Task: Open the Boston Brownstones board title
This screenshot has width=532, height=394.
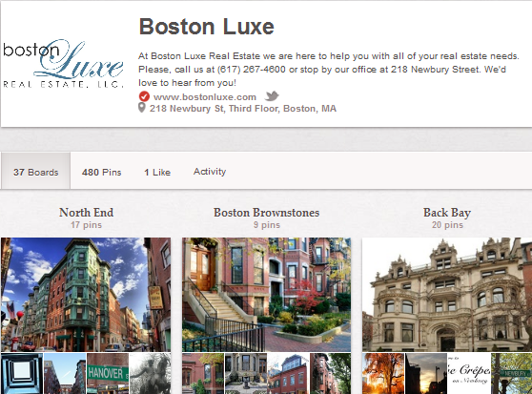Action: [x=266, y=213]
